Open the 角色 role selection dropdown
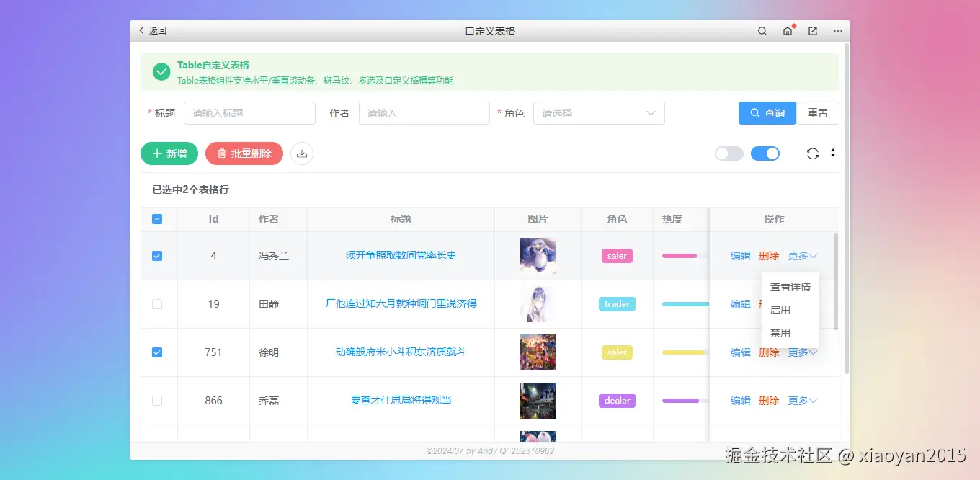 point(599,113)
